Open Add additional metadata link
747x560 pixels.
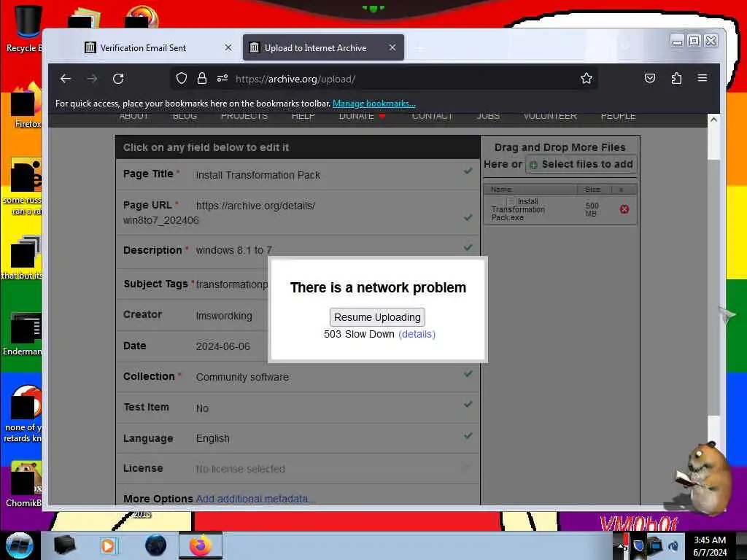[255, 499]
